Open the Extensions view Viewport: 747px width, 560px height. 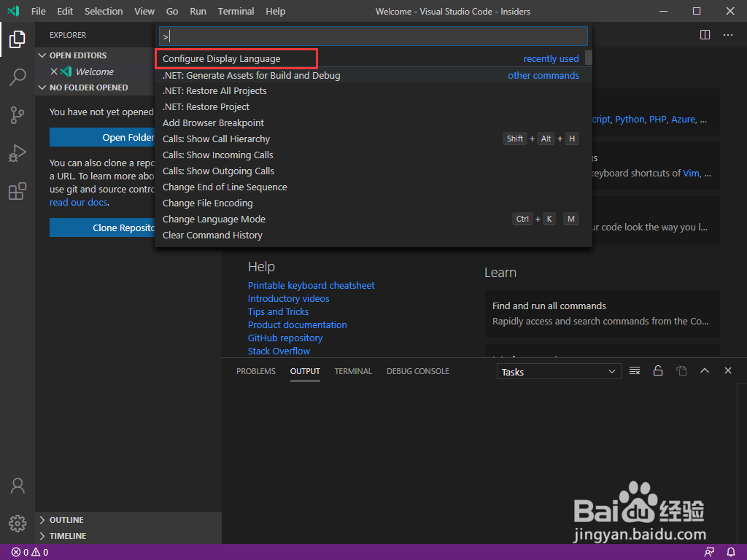(18, 191)
